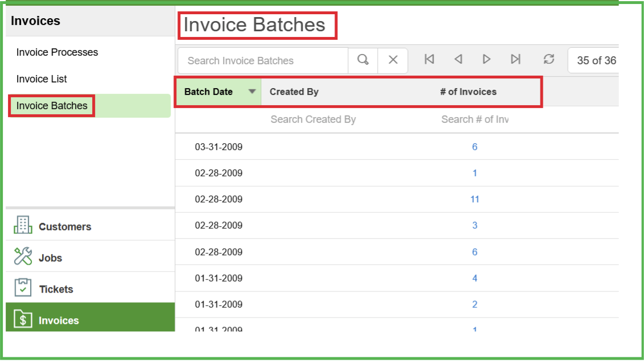Open Invoice Processes in sidebar
Viewport: 644px width, 362px height.
pyautogui.click(x=57, y=52)
